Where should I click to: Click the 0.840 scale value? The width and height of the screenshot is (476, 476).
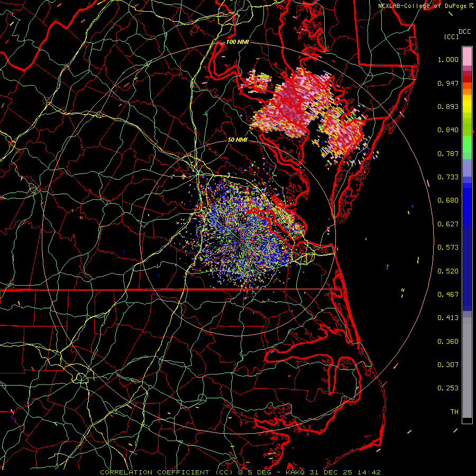point(448,130)
